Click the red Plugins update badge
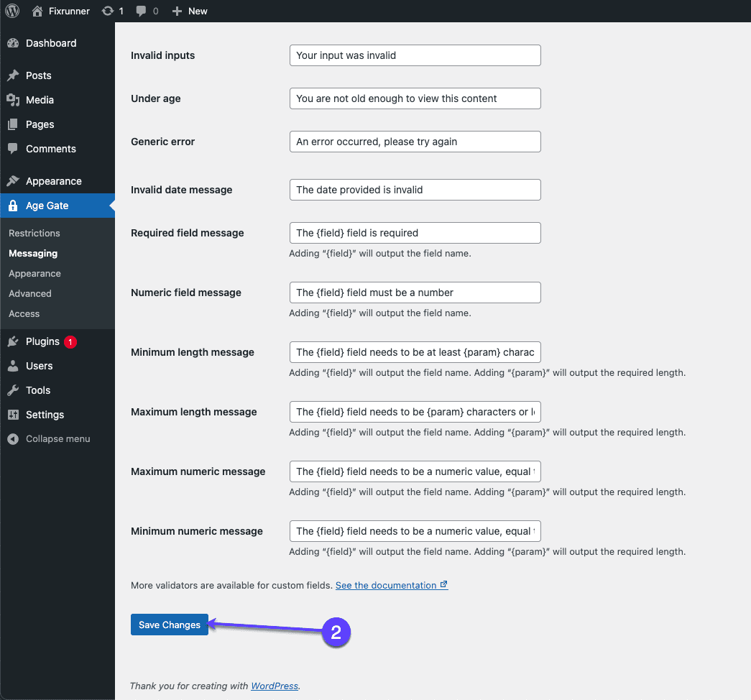This screenshot has height=700, width=751. tap(70, 341)
